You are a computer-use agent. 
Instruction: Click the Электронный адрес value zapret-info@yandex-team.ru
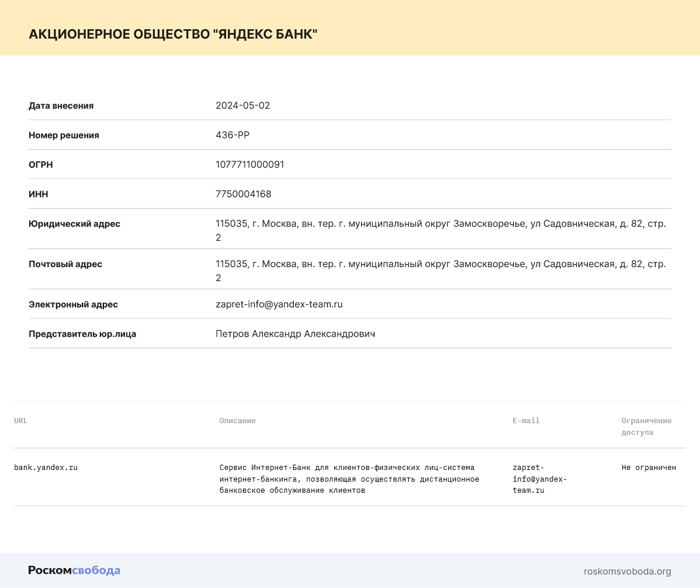279,304
